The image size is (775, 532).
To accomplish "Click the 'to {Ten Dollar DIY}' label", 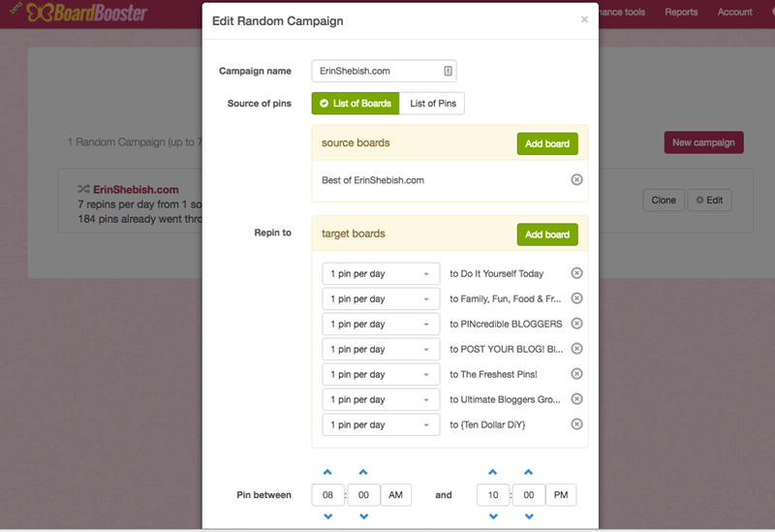I will [x=487, y=424].
